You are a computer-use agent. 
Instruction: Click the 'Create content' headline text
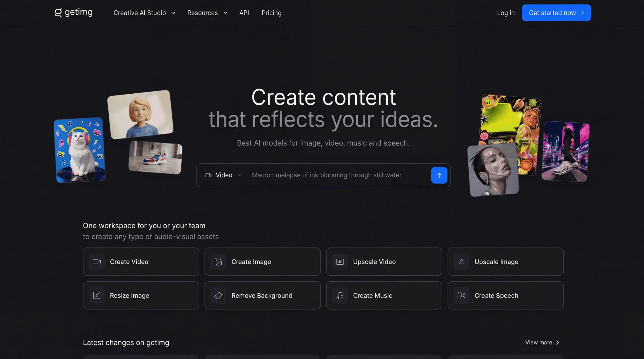pos(324,97)
